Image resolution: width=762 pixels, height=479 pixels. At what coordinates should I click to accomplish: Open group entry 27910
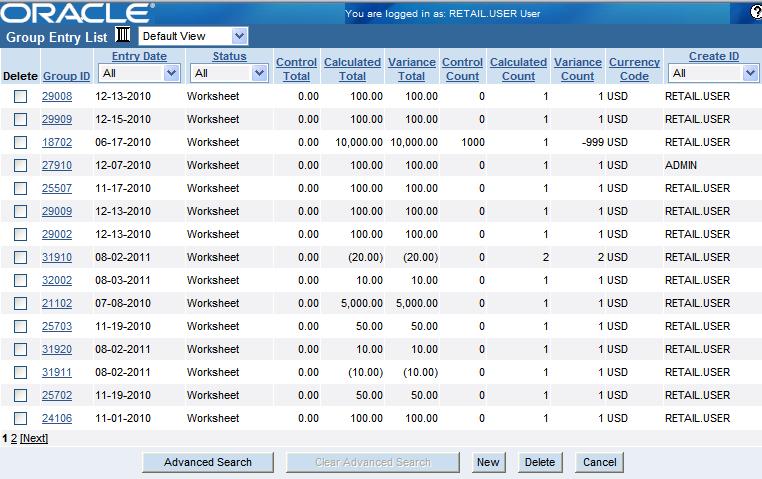[x=57, y=165]
